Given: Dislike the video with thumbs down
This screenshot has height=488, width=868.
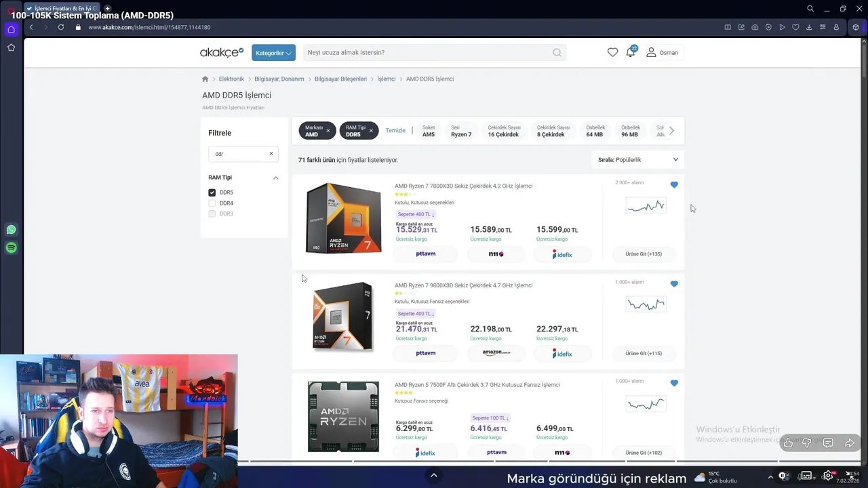Looking at the screenshot, I should pyautogui.click(x=807, y=443).
